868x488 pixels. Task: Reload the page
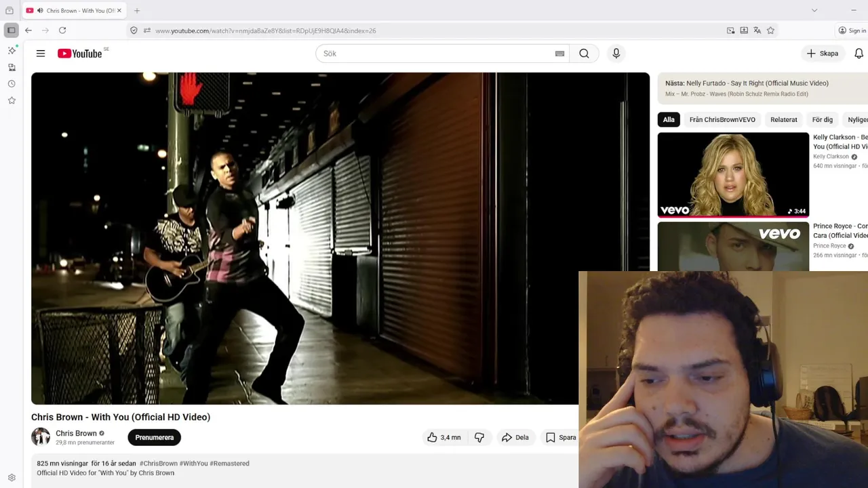[x=62, y=30]
